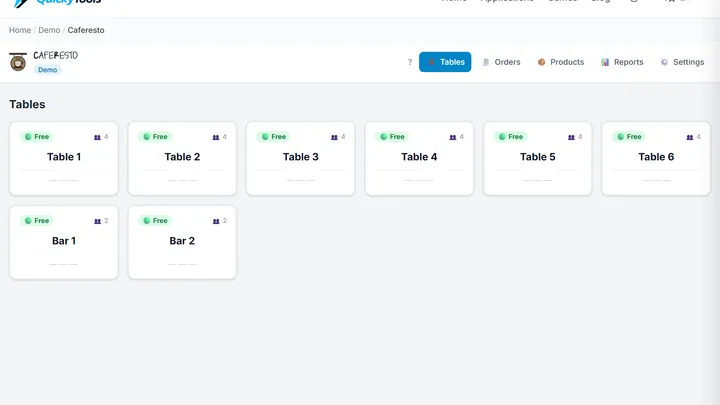The width and height of the screenshot is (720, 405).
Task: Go to the Demo breadcrumb link
Action: 49,30
